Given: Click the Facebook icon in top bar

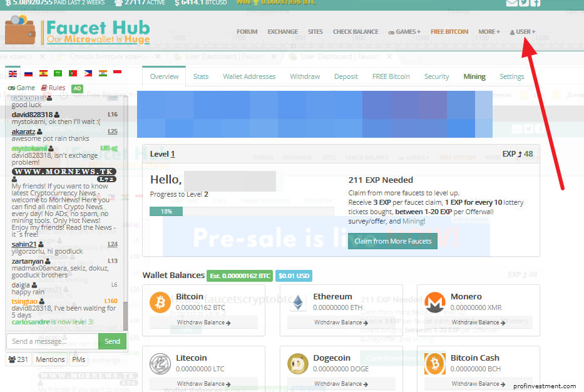Looking at the screenshot, I should [x=536, y=3].
